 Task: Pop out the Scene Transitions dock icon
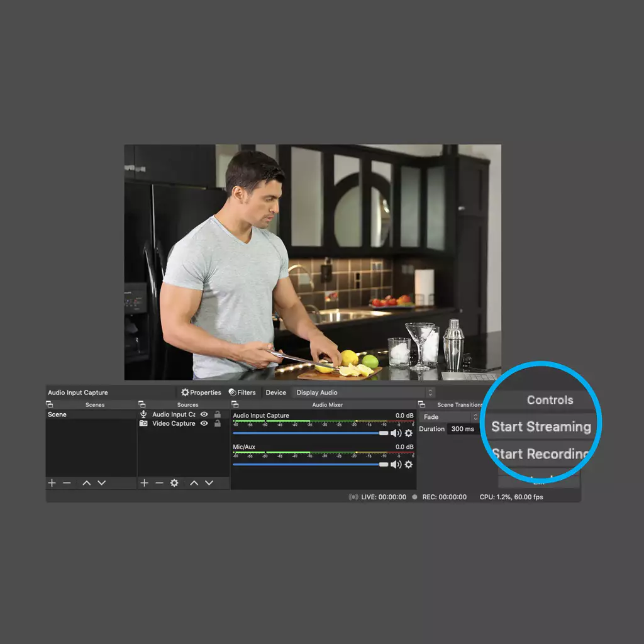point(421,404)
